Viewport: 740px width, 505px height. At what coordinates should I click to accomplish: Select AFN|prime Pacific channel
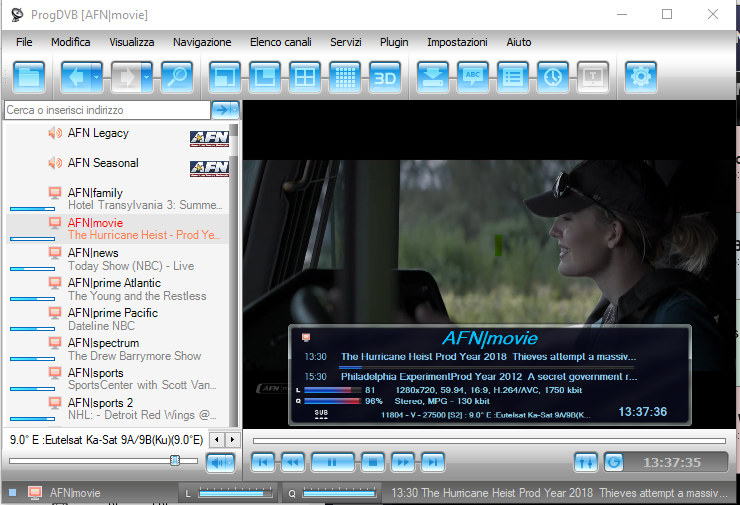click(118, 319)
